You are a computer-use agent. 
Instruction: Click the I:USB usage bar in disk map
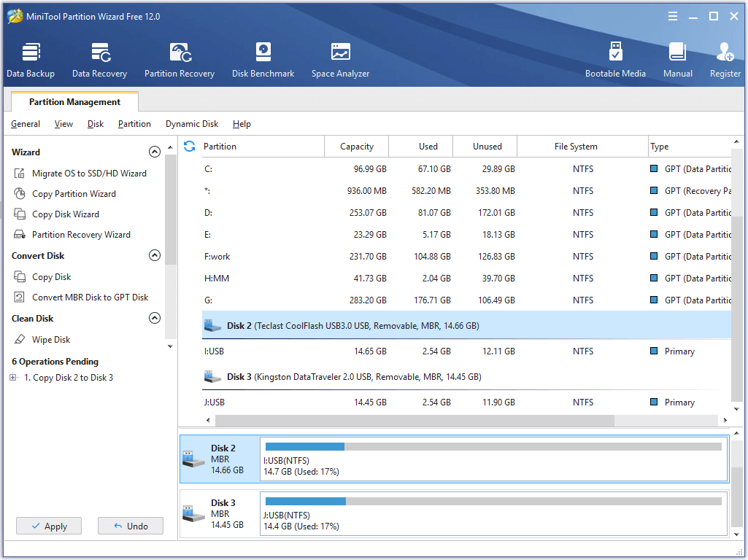pyautogui.click(x=493, y=446)
